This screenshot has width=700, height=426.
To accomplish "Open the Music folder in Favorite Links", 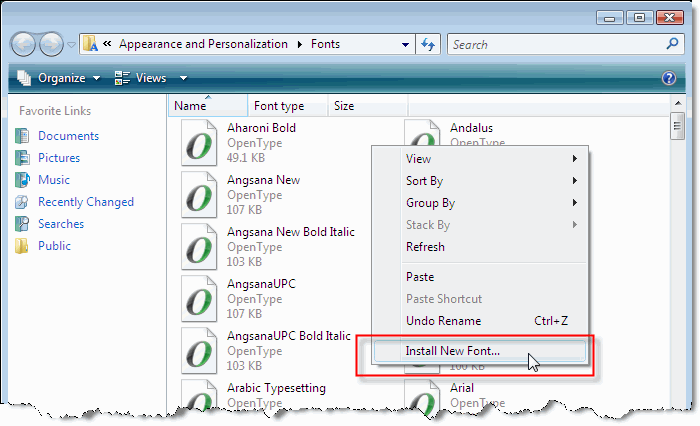I will (x=53, y=180).
